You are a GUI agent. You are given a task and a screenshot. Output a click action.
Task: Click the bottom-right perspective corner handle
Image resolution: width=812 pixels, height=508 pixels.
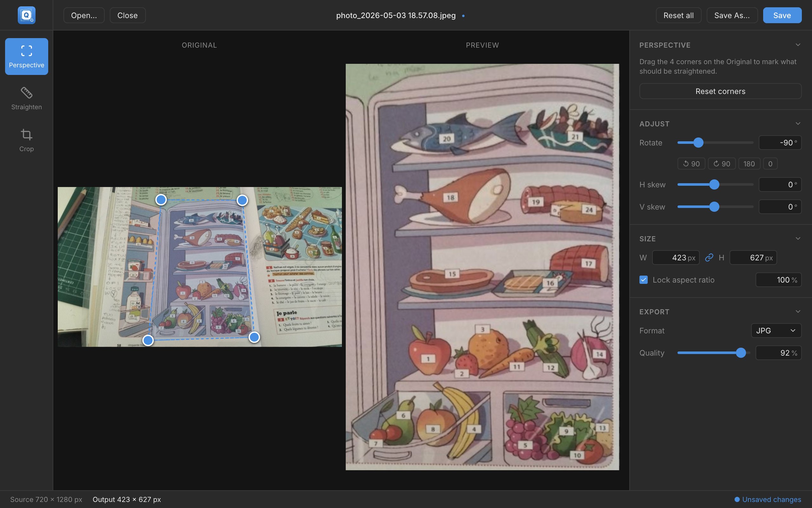coord(254,337)
